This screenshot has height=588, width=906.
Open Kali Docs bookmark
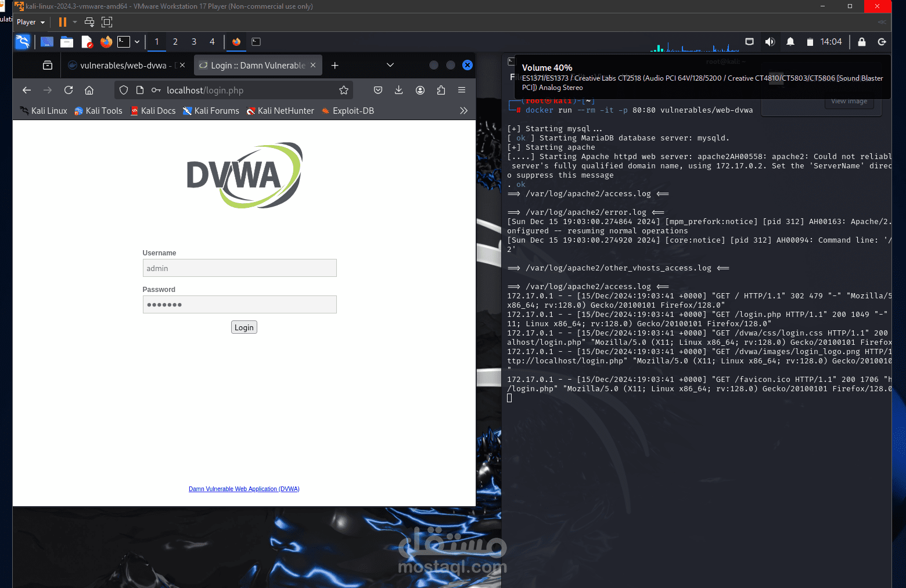(153, 111)
